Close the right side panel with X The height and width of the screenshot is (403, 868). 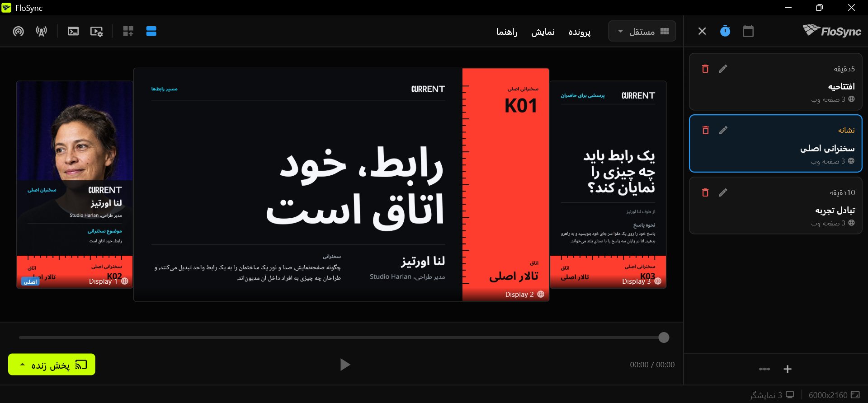(x=702, y=31)
